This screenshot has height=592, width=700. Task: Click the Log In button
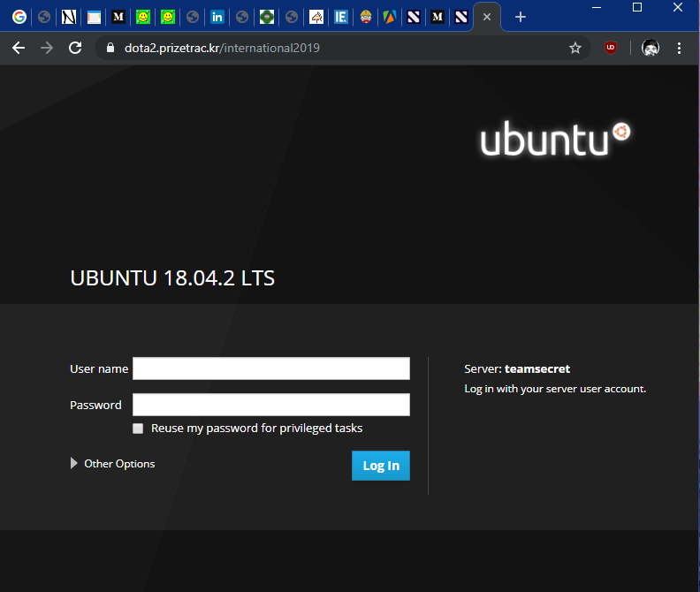380,466
